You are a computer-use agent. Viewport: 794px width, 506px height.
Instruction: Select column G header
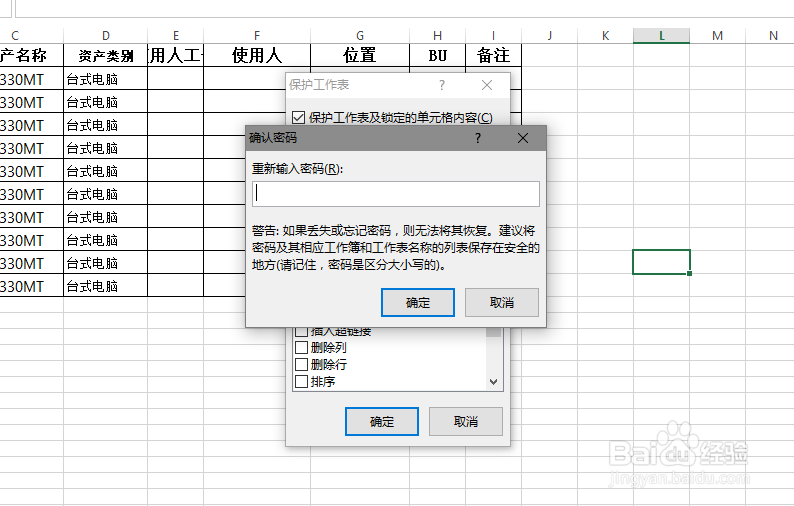coord(360,35)
